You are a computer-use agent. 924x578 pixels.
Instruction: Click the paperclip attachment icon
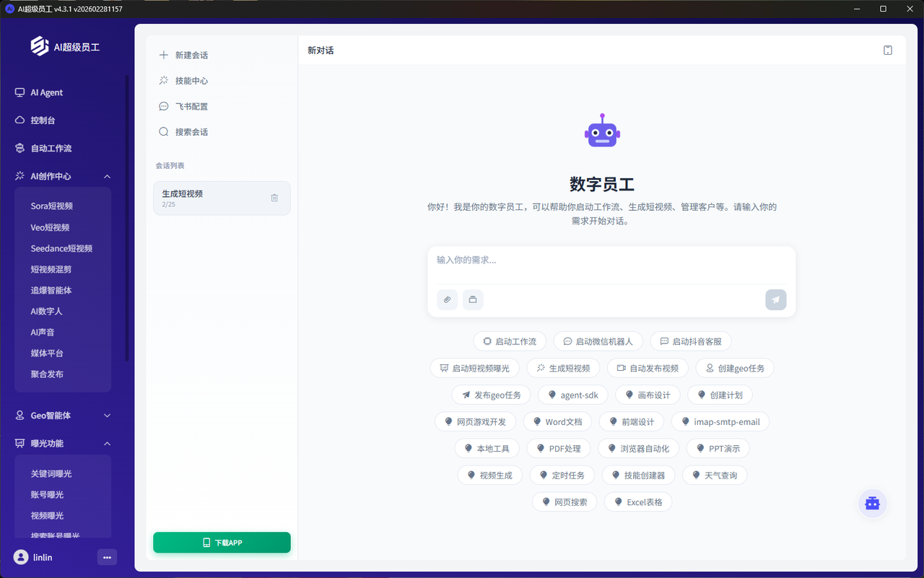[x=447, y=299]
